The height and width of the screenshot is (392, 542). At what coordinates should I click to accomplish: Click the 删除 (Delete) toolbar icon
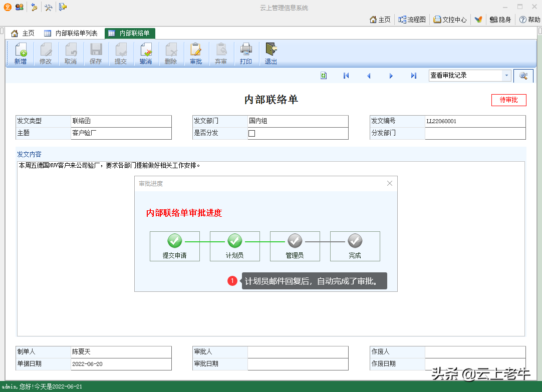pos(171,53)
